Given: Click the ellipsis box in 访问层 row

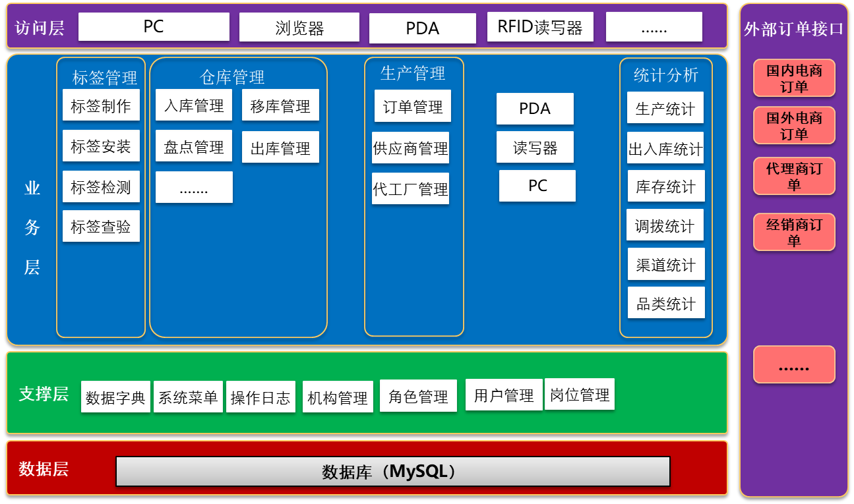Looking at the screenshot, I should (x=654, y=27).
